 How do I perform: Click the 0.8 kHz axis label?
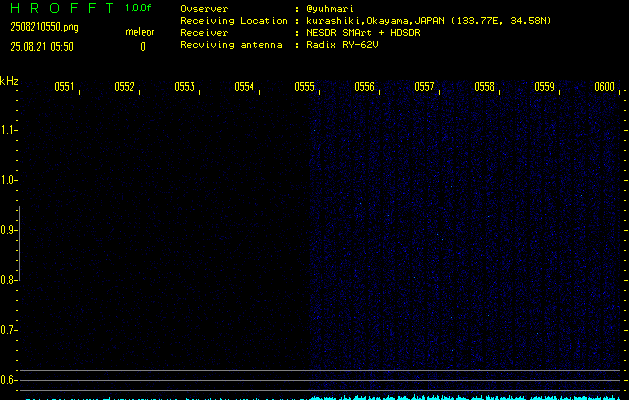click(x=7, y=280)
